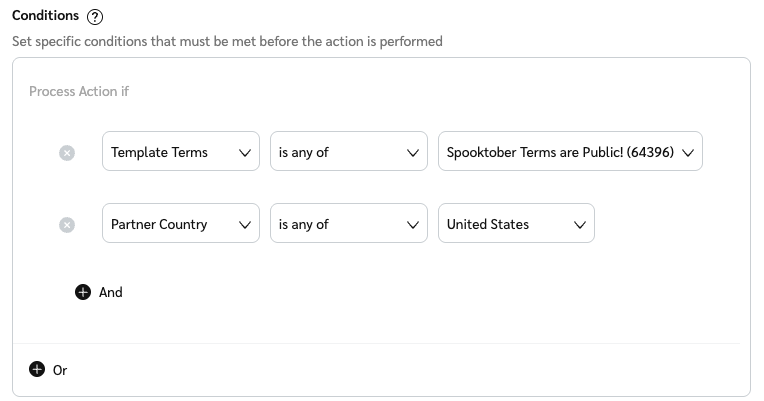Click the plus icon next to Or
The image size is (764, 401).
tap(37, 369)
